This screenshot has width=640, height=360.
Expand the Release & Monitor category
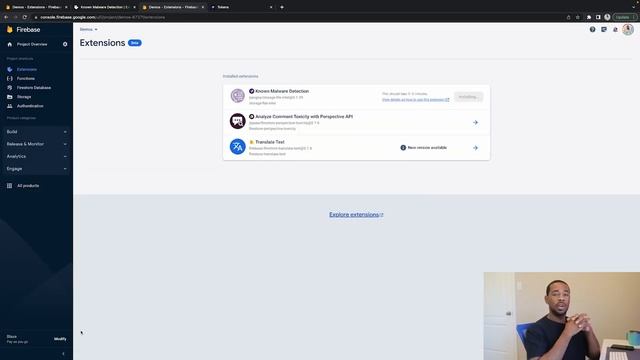pyautogui.click(x=37, y=144)
